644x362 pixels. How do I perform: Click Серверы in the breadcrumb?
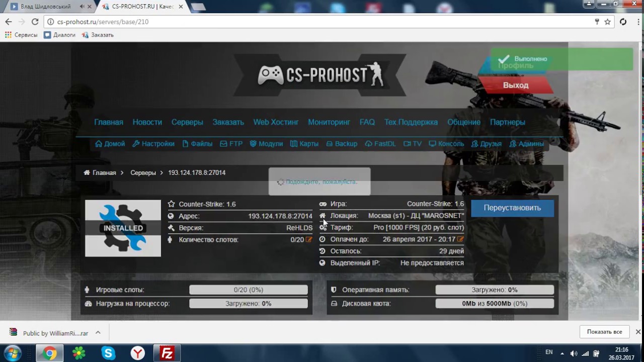[143, 172]
